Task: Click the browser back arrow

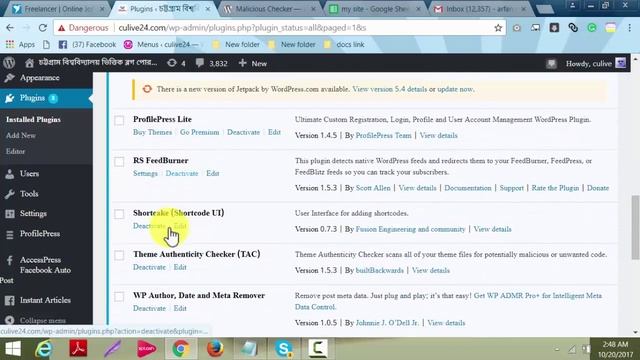Action: pos(10,28)
